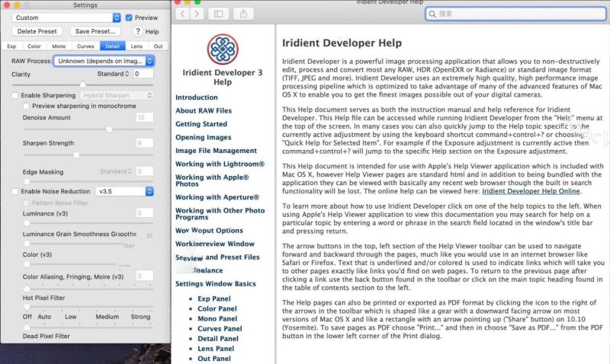Open the Exp Panel help link
The height and width of the screenshot is (364, 610).
214,299
